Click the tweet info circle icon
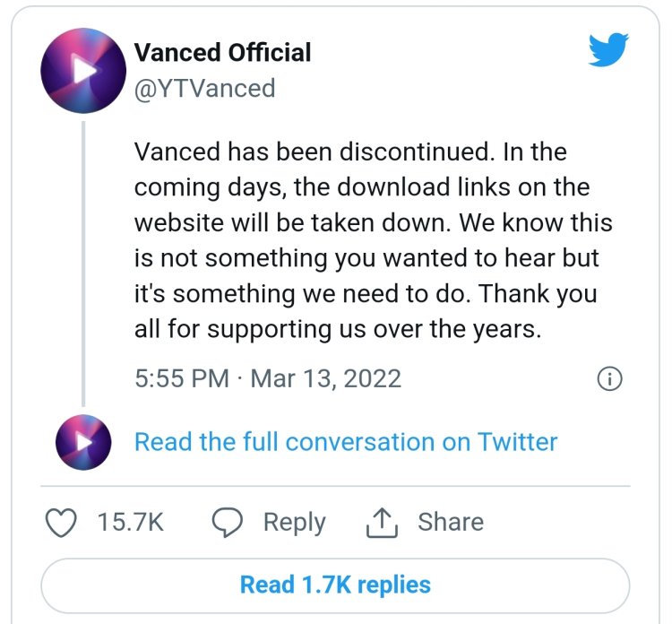Image resolution: width=672 pixels, height=624 pixels. coord(609,378)
